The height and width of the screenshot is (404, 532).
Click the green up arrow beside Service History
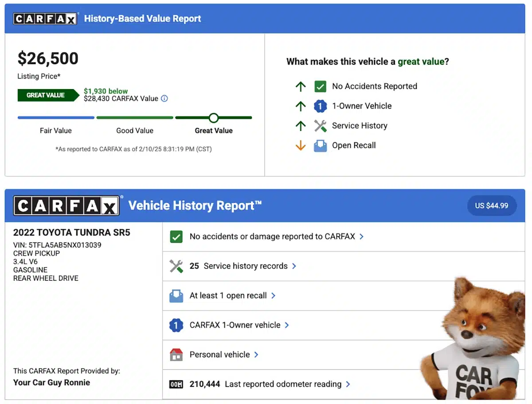click(301, 126)
